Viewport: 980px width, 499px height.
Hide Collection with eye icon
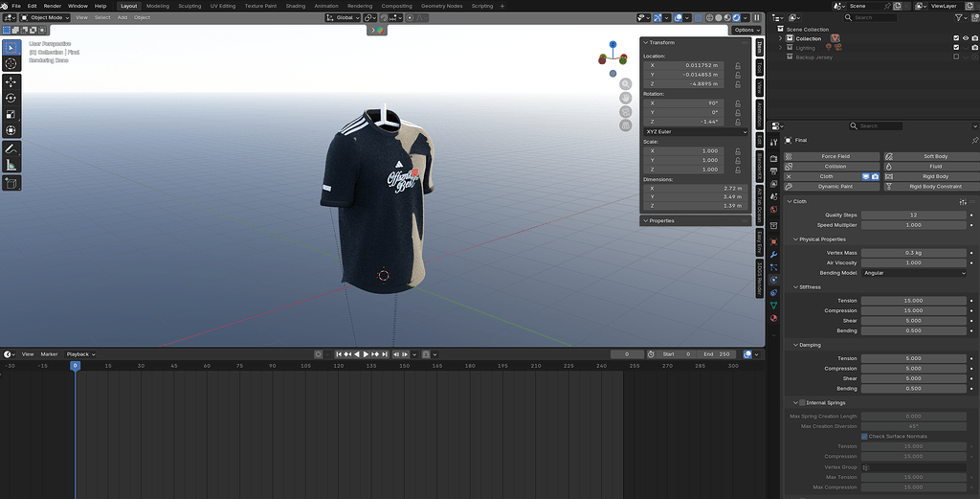pos(966,38)
